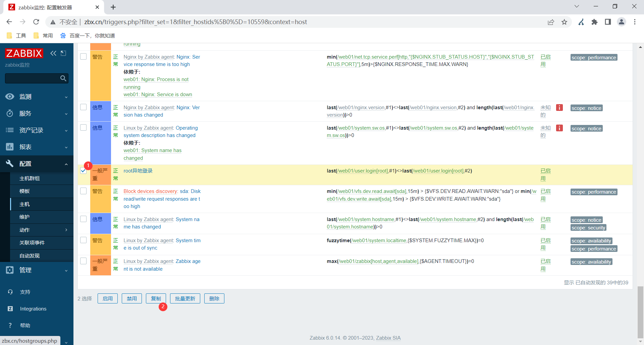Click the red info icon on Nginx version row
Image resolution: width=644 pixels, height=345 pixels.
click(x=559, y=108)
